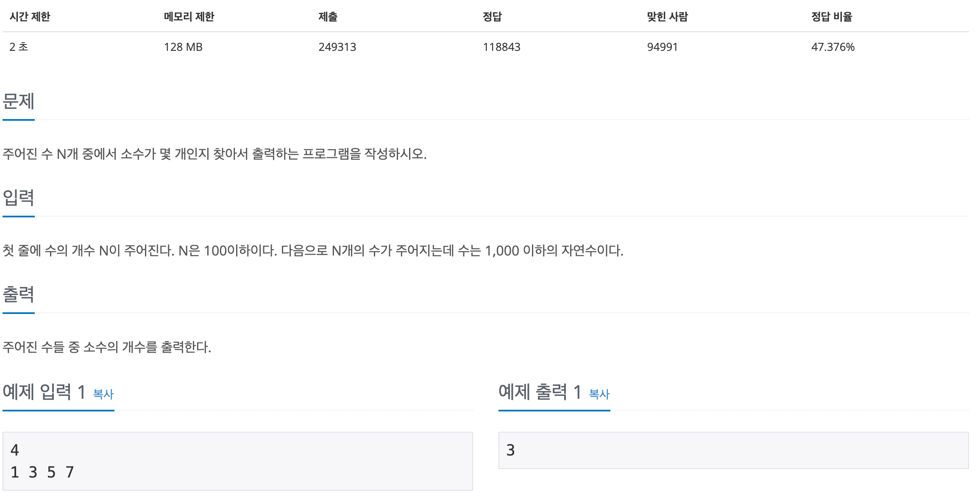Click the 시간 제한 column header
The height and width of the screenshot is (500, 980).
pos(30,17)
